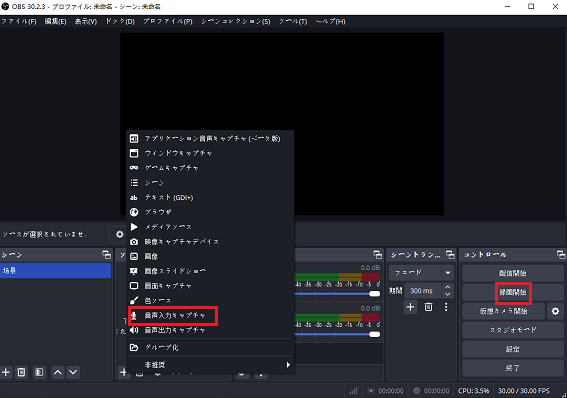The height and width of the screenshot is (398, 567).
Task: Add 画面キャプチャ display capture
Action: tap(210, 286)
